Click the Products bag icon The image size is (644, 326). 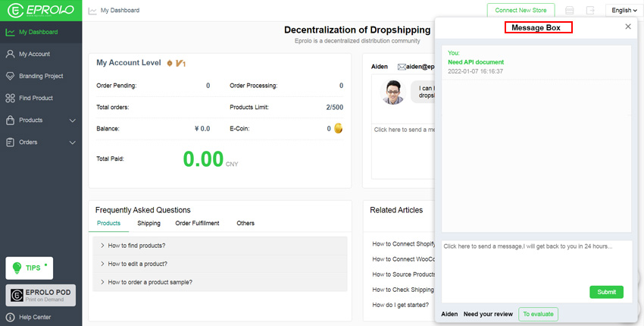point(11,121)
